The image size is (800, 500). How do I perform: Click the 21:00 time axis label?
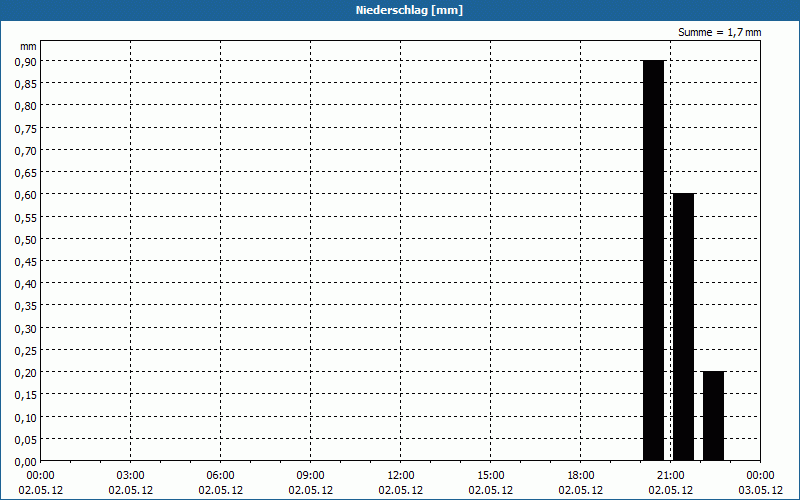[670, 476]
